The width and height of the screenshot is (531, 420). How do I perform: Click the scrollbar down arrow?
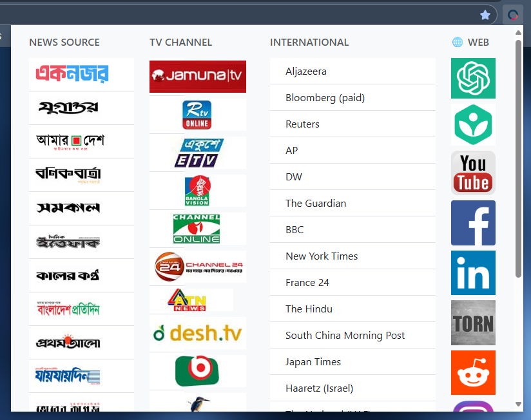[x=518, y=404]
